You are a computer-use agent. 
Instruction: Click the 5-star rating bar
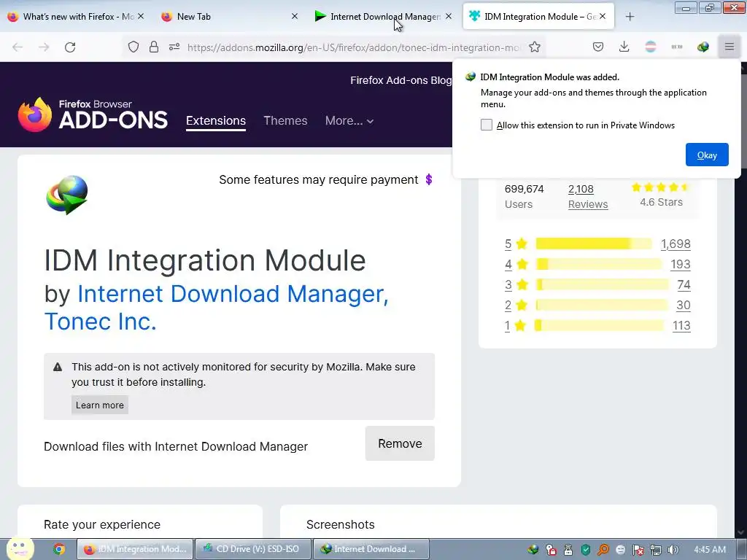point(594,244)
